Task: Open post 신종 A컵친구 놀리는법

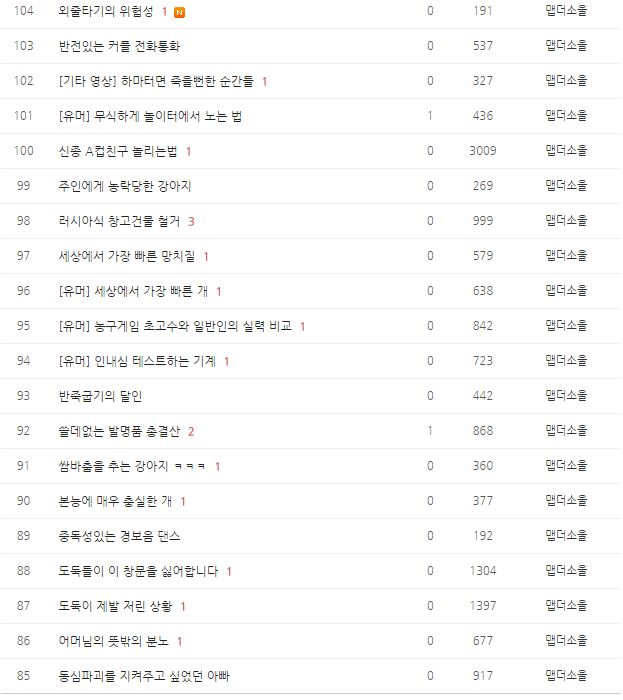Action: [118, 151]
